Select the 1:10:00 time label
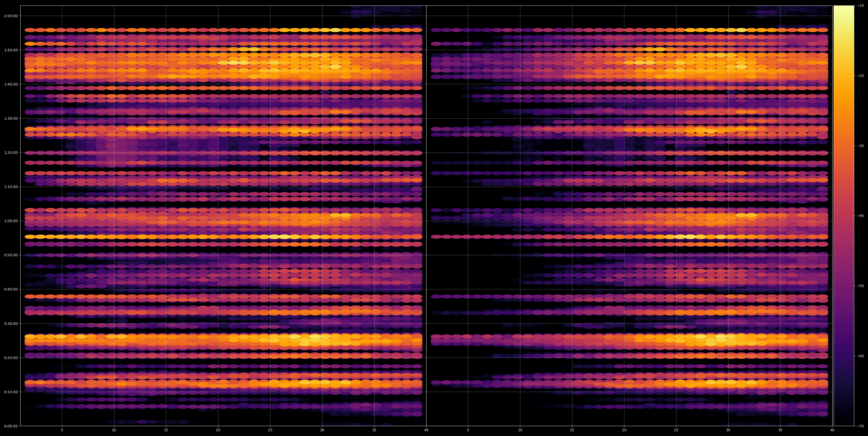The width and height of the screenshot is (868, 436). click(x=11, y=186)
